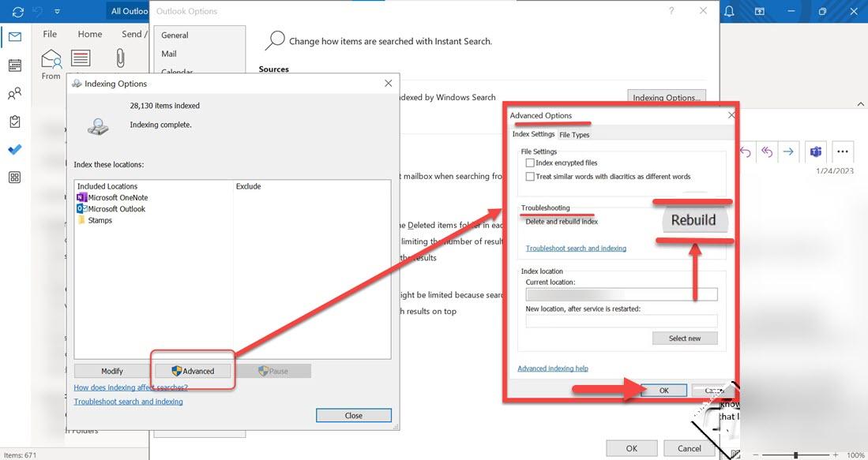Open the To Do checkmark icon
This screenshot has width=868, height=460.
click(15, 149)
